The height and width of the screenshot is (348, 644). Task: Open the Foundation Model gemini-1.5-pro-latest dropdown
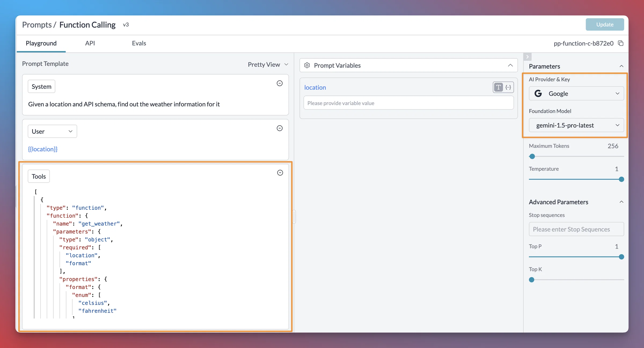576,125
